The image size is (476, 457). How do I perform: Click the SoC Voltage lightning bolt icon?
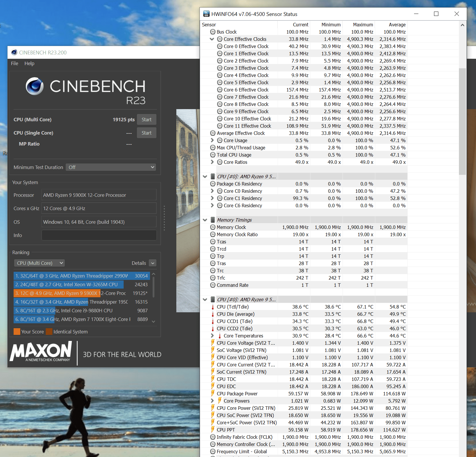click(x=213, y=350)
